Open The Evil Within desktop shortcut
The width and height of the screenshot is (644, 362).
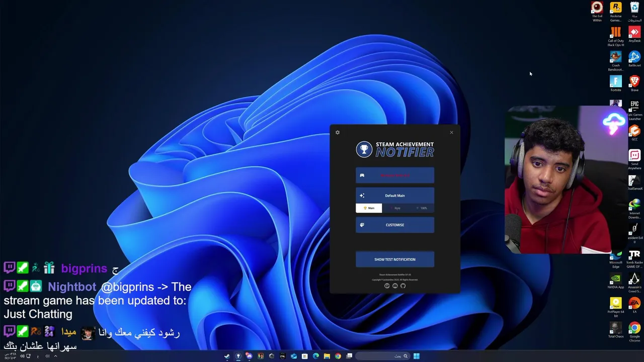597,12
